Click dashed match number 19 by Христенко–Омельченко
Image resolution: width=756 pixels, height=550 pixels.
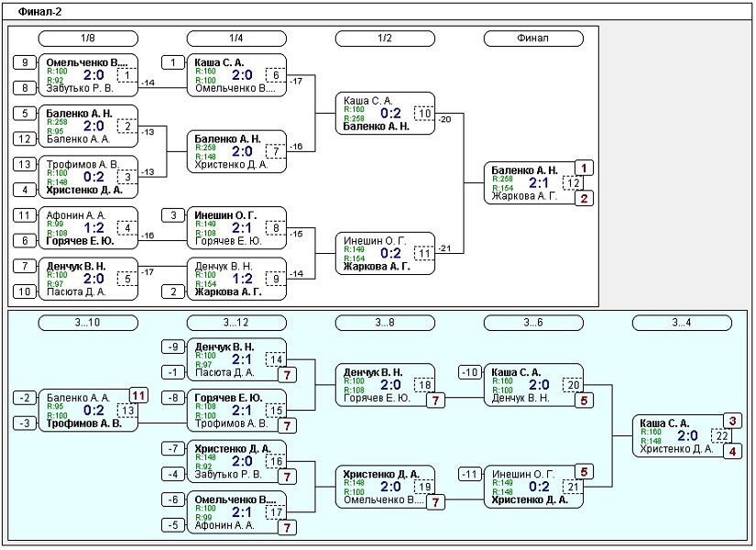(424, 487)
